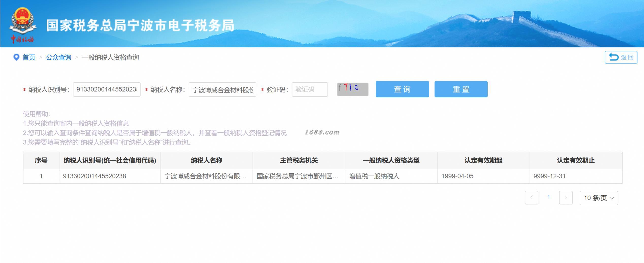Select the cell 913302001445520238
Image resolution: width=644 pixels, height=263 pixels.
click(110, 176)
